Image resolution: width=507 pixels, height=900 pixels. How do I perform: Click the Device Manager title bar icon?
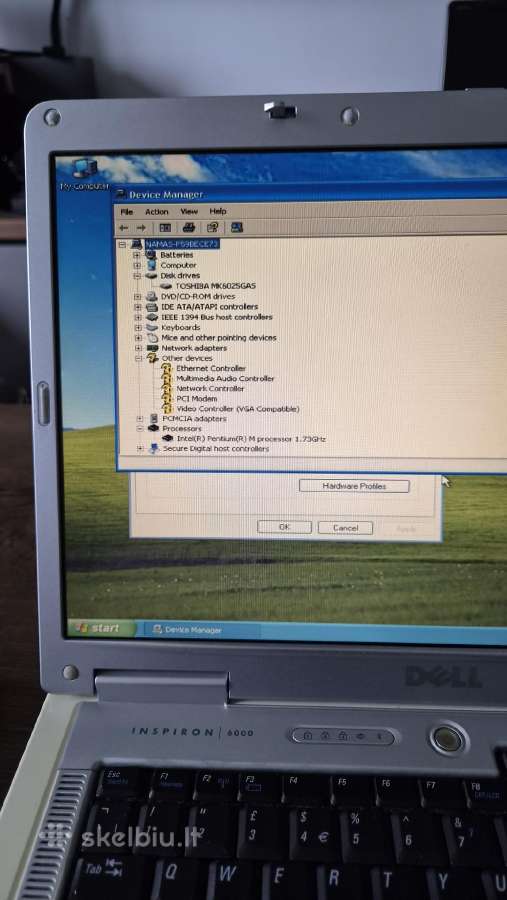[x=121, y=194]
